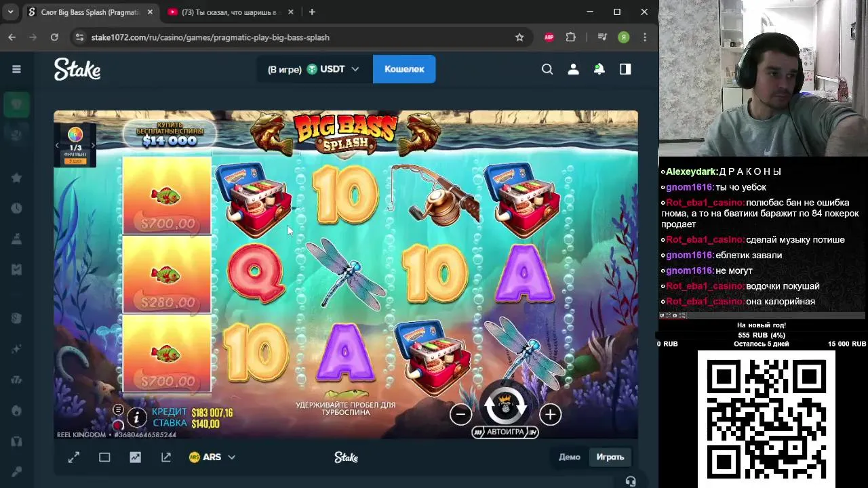This screenshot has height=488, width=868.
Task: Click the СТАВКА $140,00 bet value
Action: 186,424
